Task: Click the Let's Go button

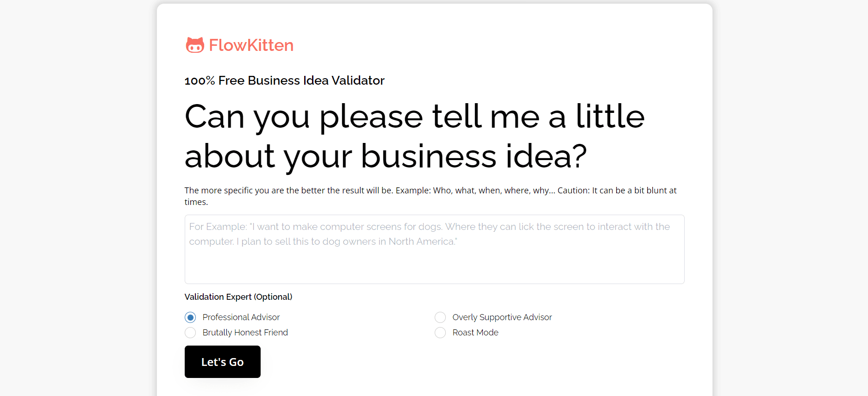Action: (222, 362)
